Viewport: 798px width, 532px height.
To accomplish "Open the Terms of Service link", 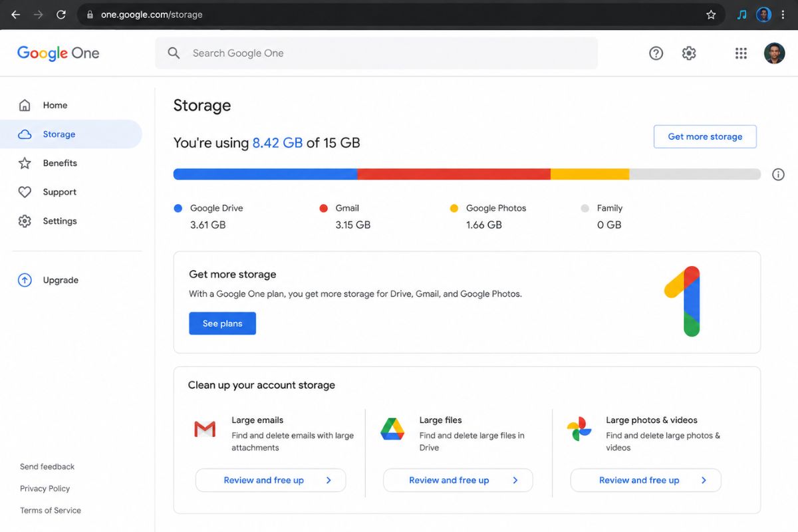I will coord(51,511).
